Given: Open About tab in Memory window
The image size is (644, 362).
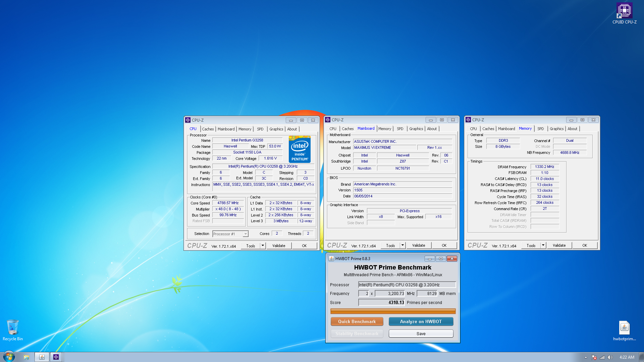Looking at the screenshot, I should point(573,129).
